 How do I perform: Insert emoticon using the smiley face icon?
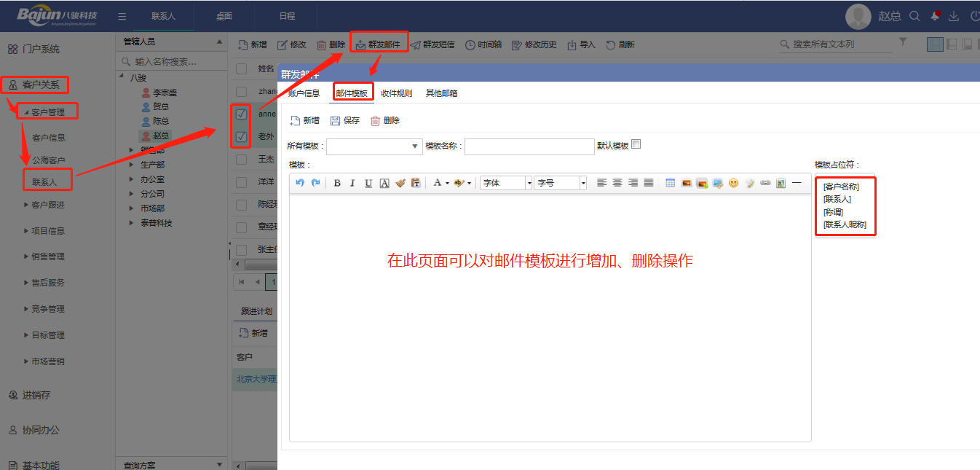(x=733, y=183)
